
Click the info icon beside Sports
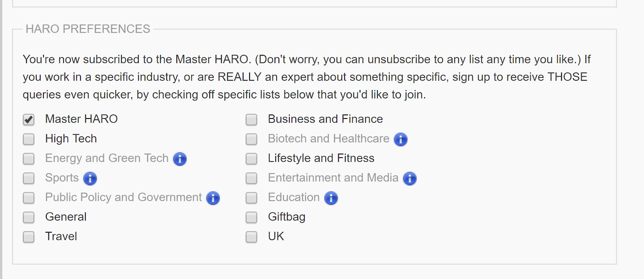(x=90, y=178)
